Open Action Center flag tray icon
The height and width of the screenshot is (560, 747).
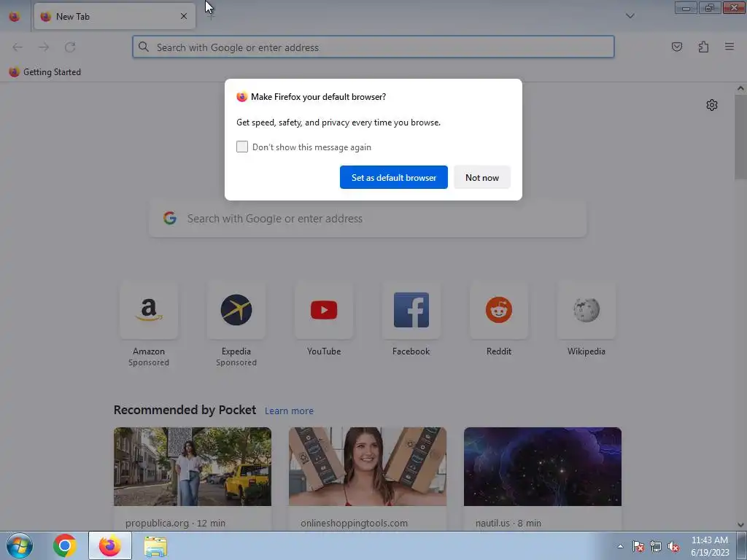(638, 547)
